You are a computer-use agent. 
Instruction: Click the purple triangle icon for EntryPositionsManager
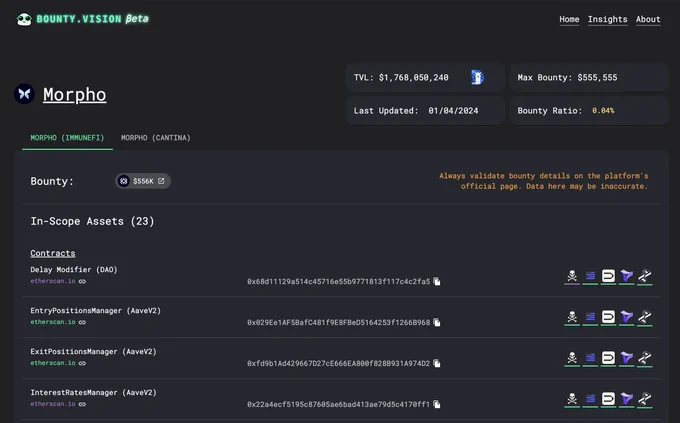pos(627,317)
